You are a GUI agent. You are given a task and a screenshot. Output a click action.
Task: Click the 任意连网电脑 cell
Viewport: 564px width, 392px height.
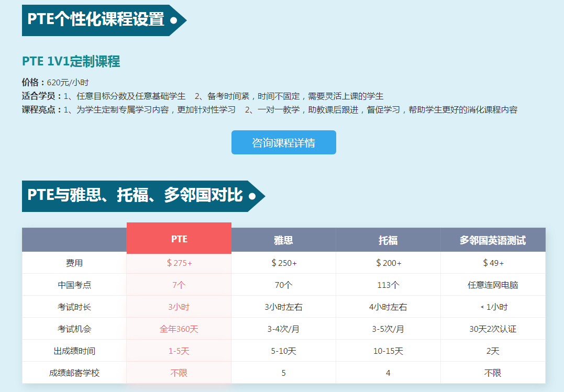tap(493, 285)
